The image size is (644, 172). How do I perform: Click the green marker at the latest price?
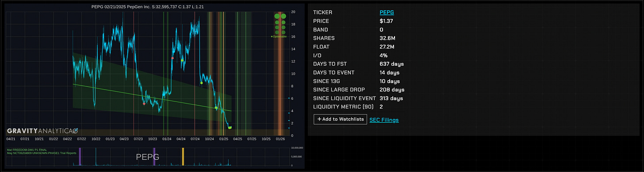tap(230, 127)
